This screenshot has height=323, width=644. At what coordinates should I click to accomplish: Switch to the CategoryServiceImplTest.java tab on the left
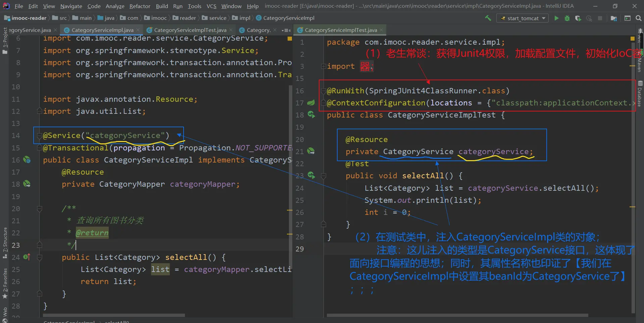[190, 30]
